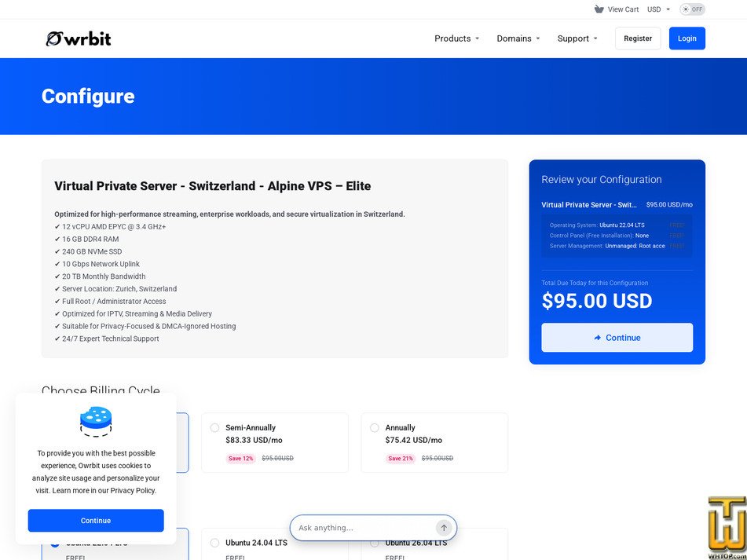The width and height of the screenshot is (747, 560).
Task: Expand the Domains dropdown menu
Action: 518,38
